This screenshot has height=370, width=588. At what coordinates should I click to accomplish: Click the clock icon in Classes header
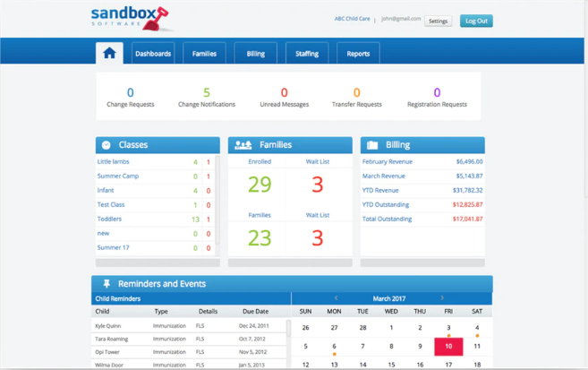point(107,145)
